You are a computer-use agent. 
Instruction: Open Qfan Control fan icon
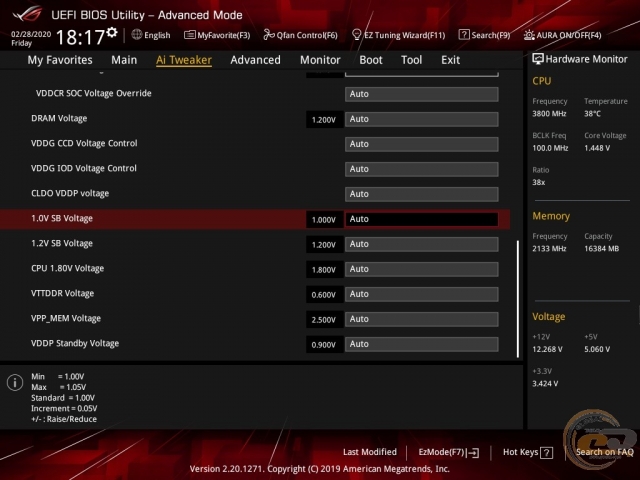click(x=269, y=35)
